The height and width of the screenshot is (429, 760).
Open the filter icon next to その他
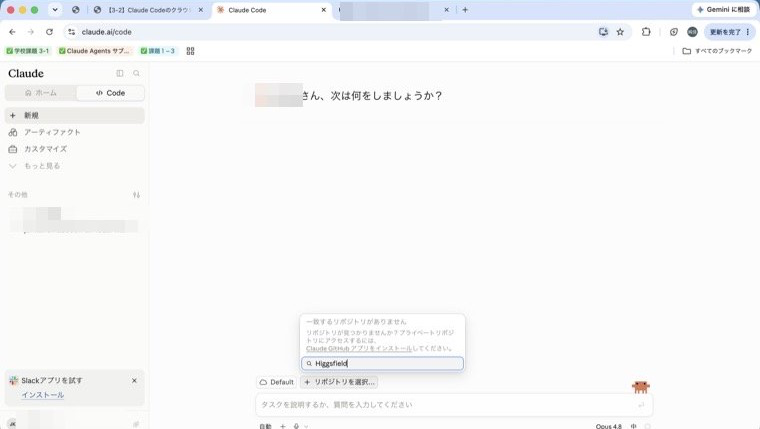pyautogui.click(x=136, y=195)
